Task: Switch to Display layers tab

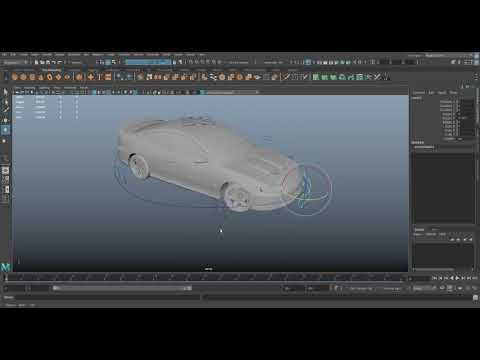Action: click(419, 229)
